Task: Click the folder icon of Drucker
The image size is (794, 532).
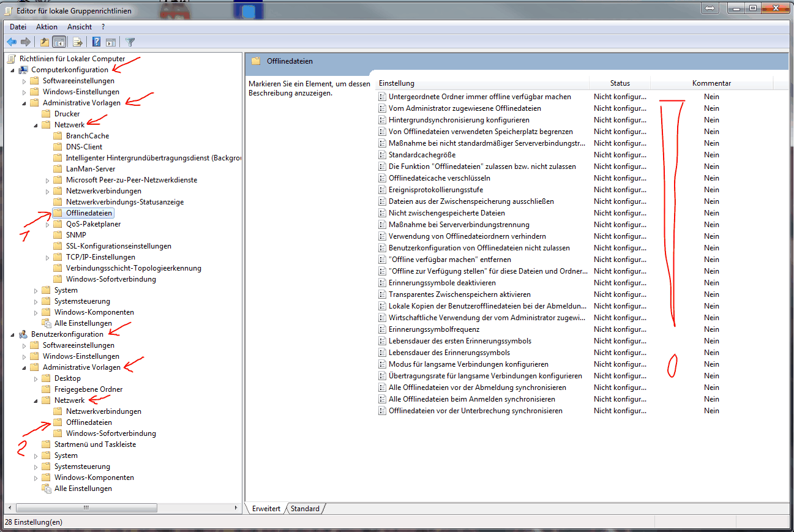Action: coord(46,114)
